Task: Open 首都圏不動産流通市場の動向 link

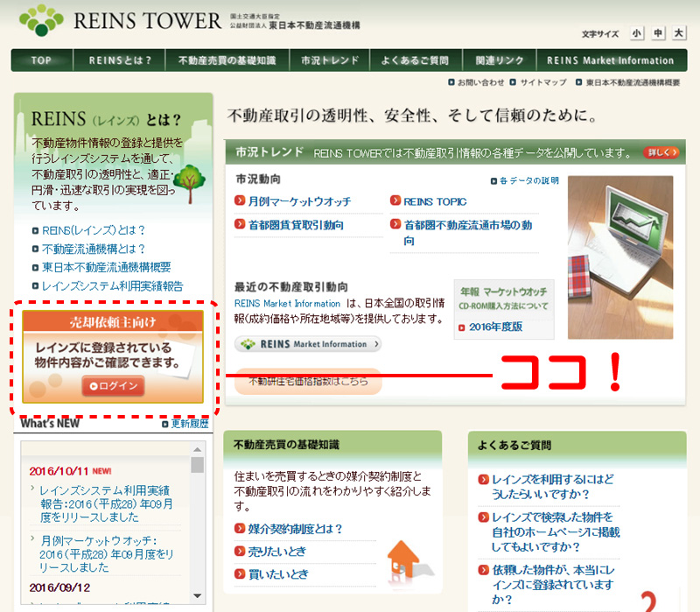Action: 468,233
